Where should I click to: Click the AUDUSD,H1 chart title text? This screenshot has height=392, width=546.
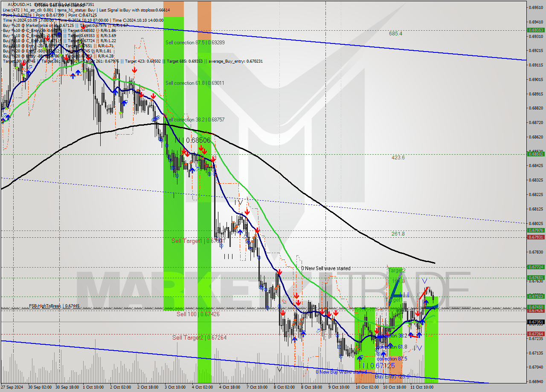(x=20, y=4)
